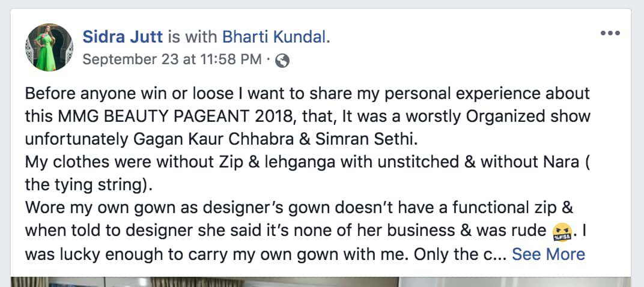The height and width of the screenshot is (287, 644).
Task: Click the line starting 'Before anyone win'
Action: click(x=307, y=94)
